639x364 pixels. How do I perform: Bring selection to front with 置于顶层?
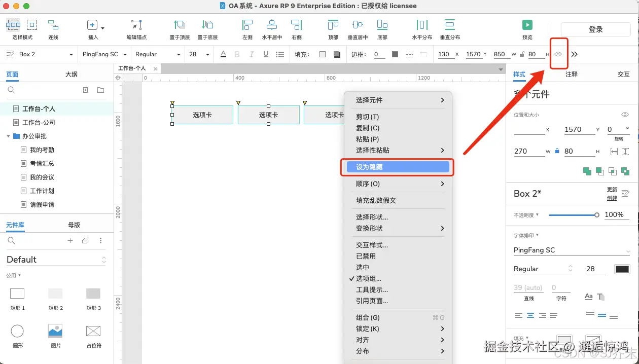180,24
